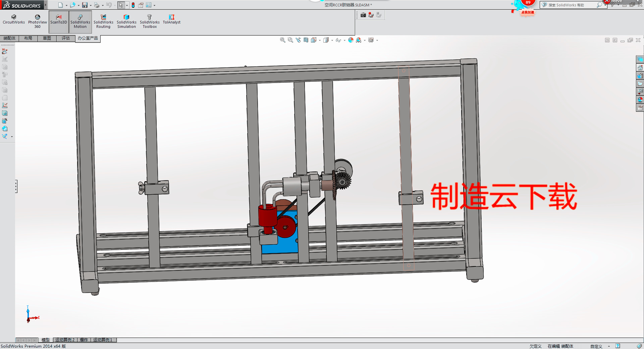This screenshot has width=644, height=349.
Task: Select the Zoom to Fit tool
Action: click(x=282, y=40)
